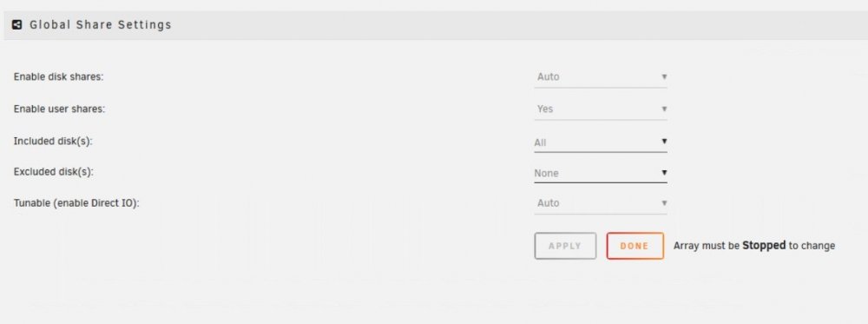
Task: Expand the Included disk(s) selector
Action: [x=601, y=142]
